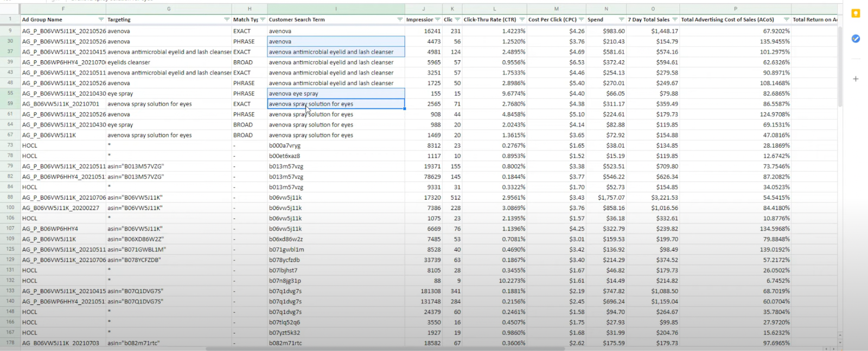Select row 178 header number
Image resolution: width=868 pixels, height=351 pixels.
[x=10, y=343]
